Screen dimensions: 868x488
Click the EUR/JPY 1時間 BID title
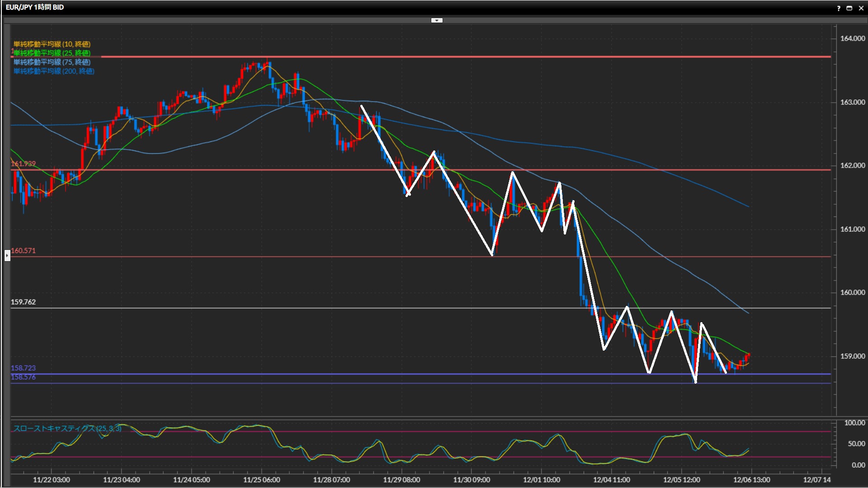(35, 7)
